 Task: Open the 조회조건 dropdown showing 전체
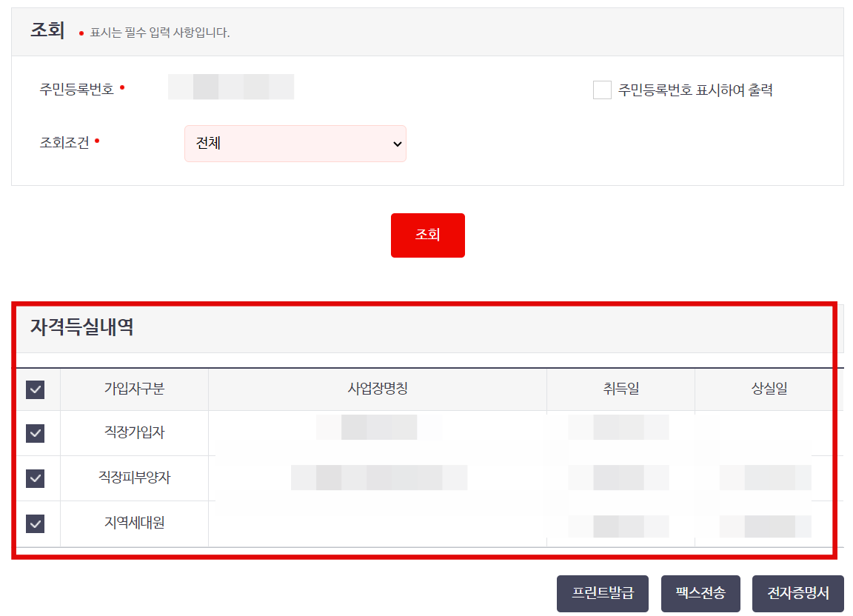(295, 144)
